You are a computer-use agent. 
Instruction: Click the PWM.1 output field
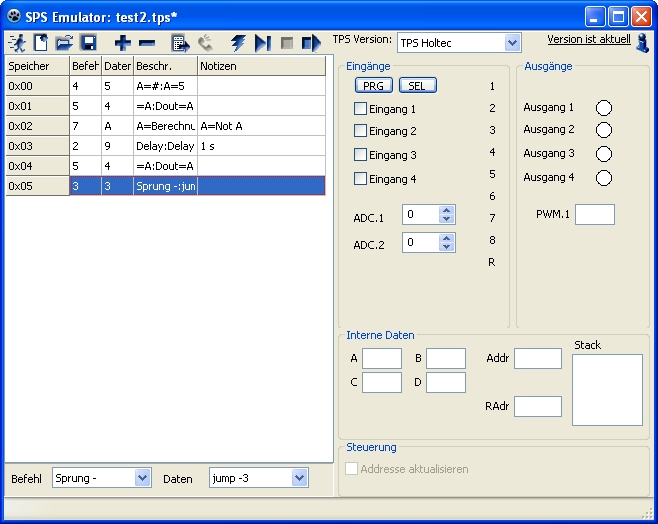point(594,214)
